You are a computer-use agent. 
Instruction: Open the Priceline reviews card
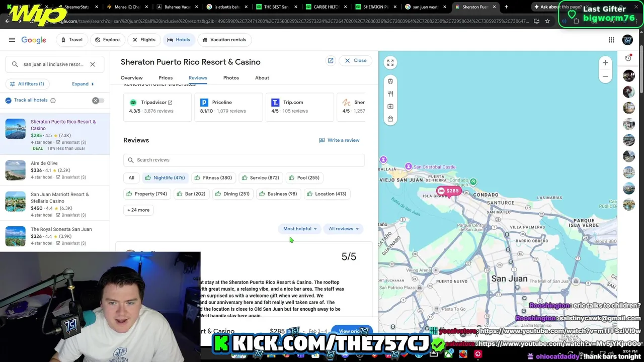[x=228, y=107]
